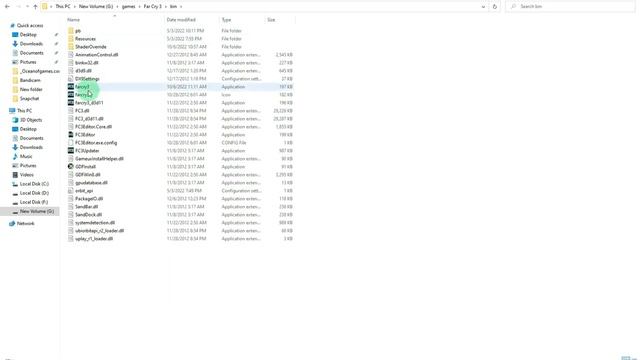Select the AnimationControl.dll file icon

coord(71,55)
